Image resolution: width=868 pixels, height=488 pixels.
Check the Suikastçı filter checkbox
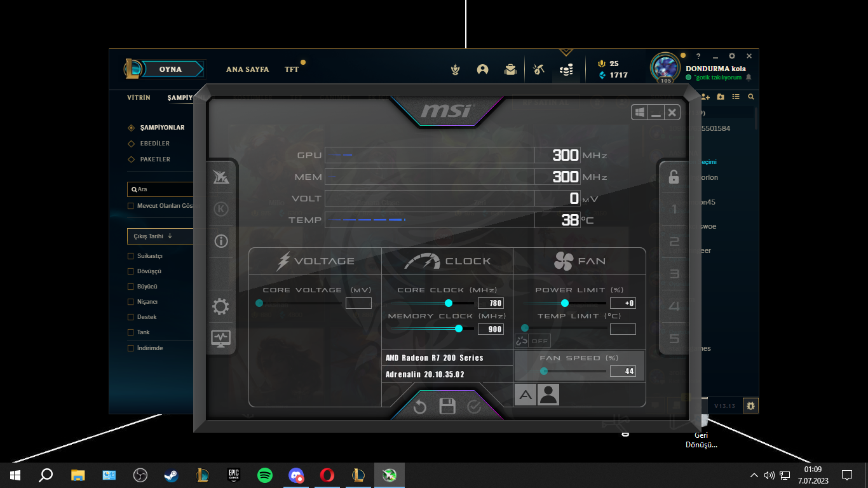(131, 256)
